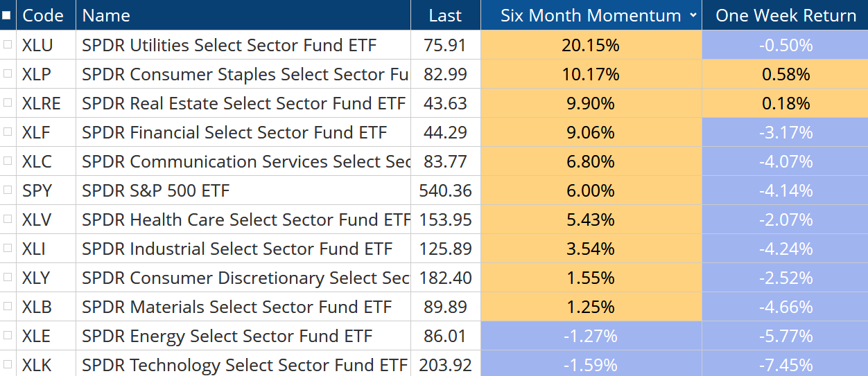Toggle the select-all checkbox in header
This screenshot has width=868, height=376.
click(x=7, y=16)
